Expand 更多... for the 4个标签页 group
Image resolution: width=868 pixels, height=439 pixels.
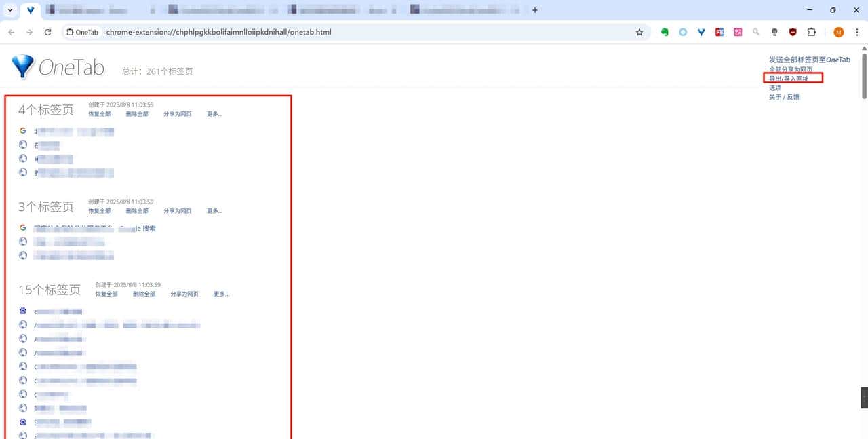[214, 114]
